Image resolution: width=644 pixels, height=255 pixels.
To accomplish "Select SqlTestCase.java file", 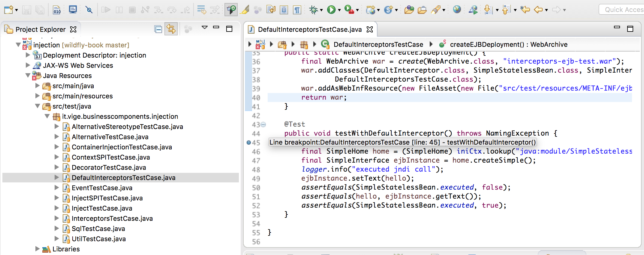I will 98,229.
